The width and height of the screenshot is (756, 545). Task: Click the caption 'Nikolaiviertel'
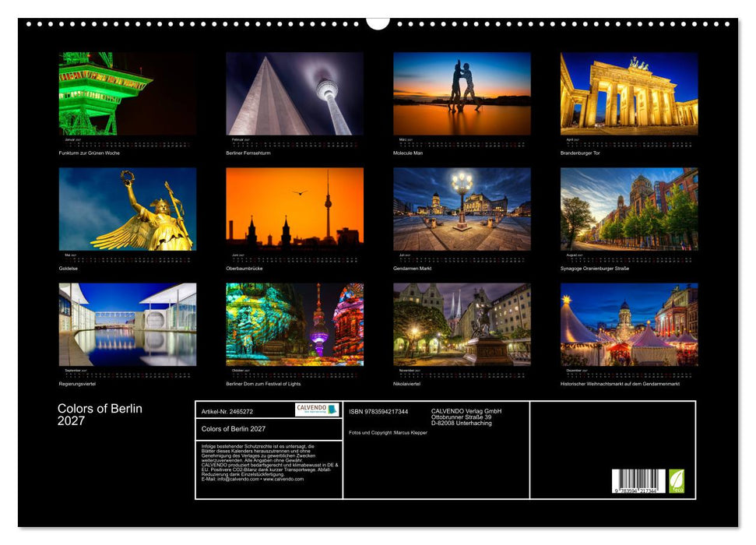(407, 384)
